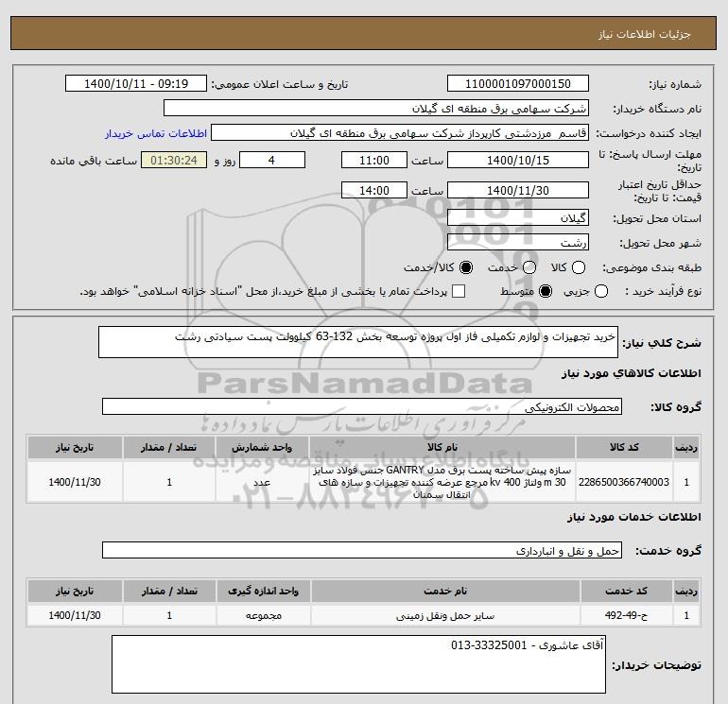Click the response deadline date 1400/10/15
The height and width of the screenshot is (704, 728).
518,160
